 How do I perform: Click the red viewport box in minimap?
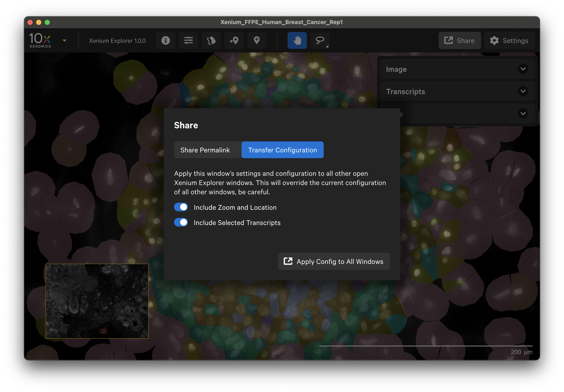click(x=103, y=331)
